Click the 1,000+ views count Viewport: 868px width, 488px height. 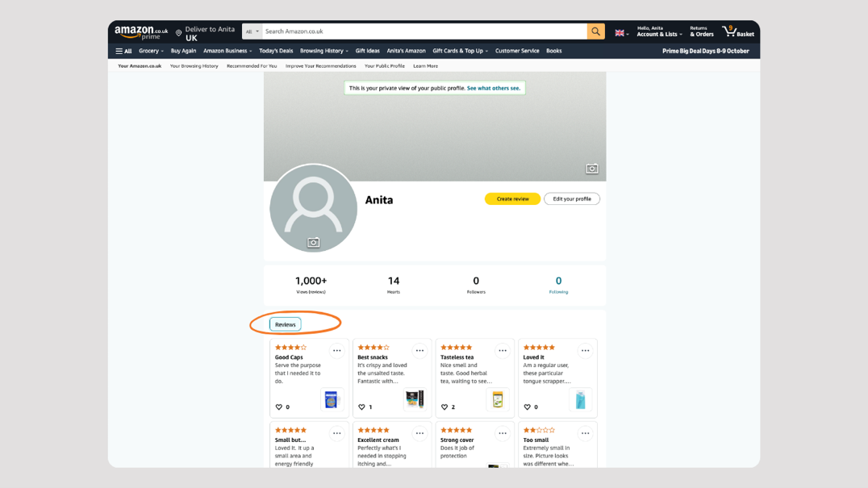point(311,285)
